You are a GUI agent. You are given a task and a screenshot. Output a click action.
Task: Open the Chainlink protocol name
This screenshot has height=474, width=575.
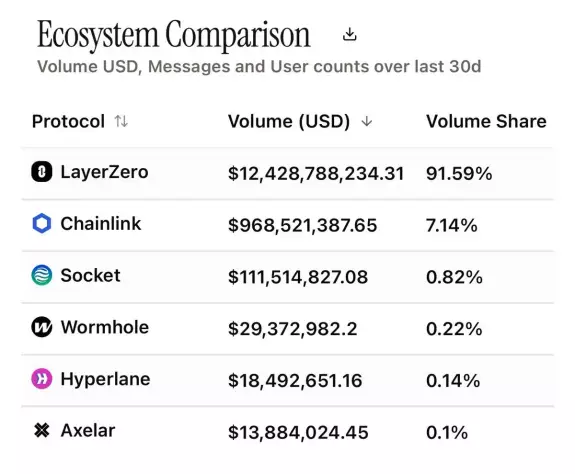(x=101, y=224)
